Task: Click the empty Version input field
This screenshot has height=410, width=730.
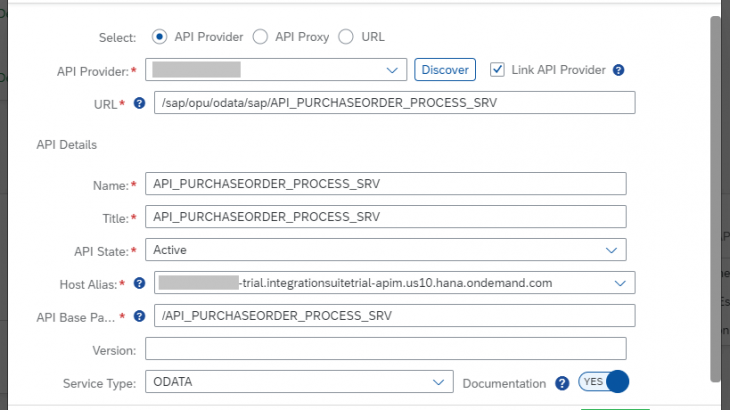Action: (x=385, y=349)
